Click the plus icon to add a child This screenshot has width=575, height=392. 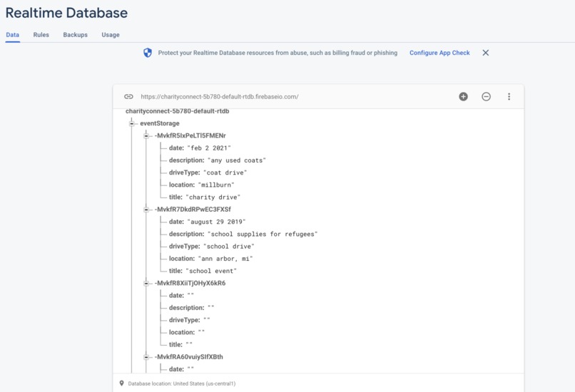(463, 97)
